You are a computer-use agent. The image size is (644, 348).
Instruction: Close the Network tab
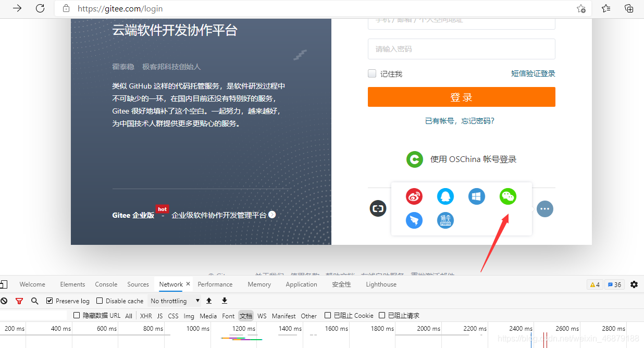188,284
